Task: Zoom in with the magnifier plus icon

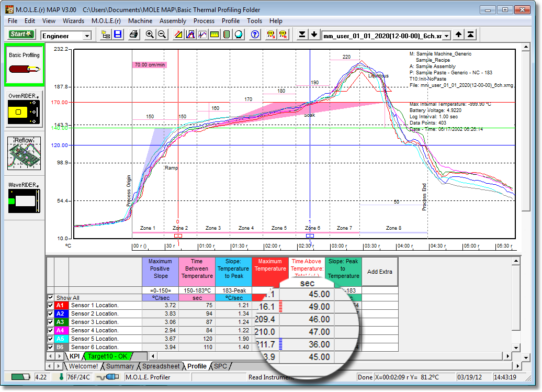Action: click(150, 35)
